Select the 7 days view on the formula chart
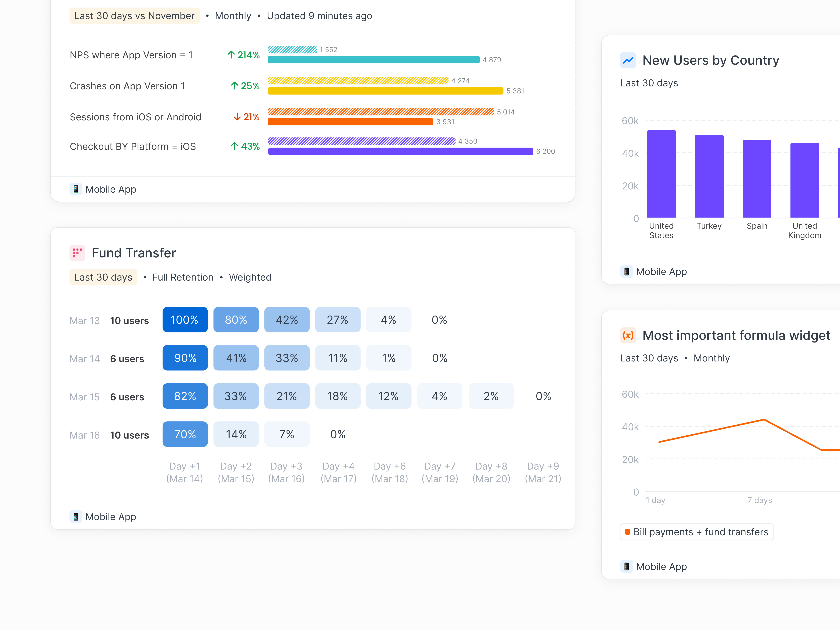Image resolution: width=840 pixels, height=630 pixels. [760, 500]
